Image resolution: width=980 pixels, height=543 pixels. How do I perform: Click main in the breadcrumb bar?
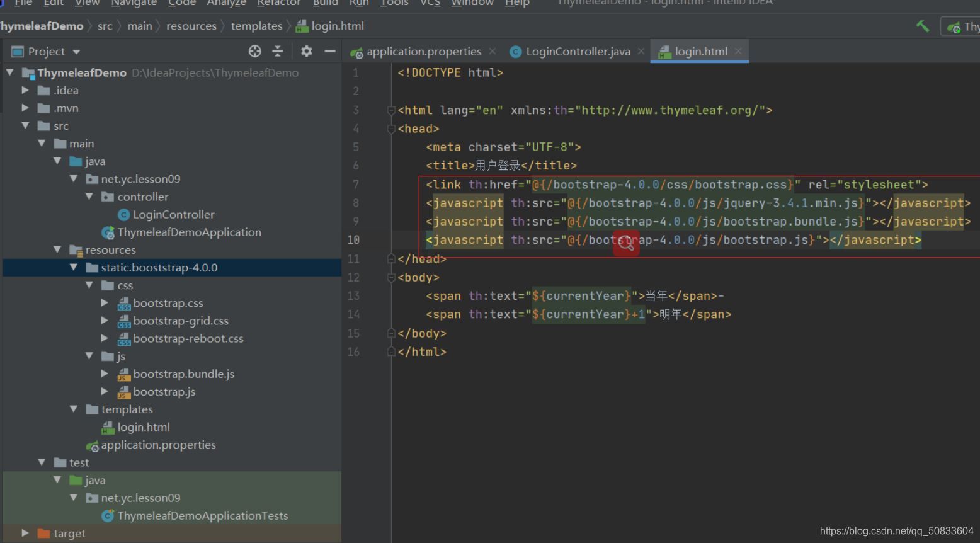pos(140,26)
